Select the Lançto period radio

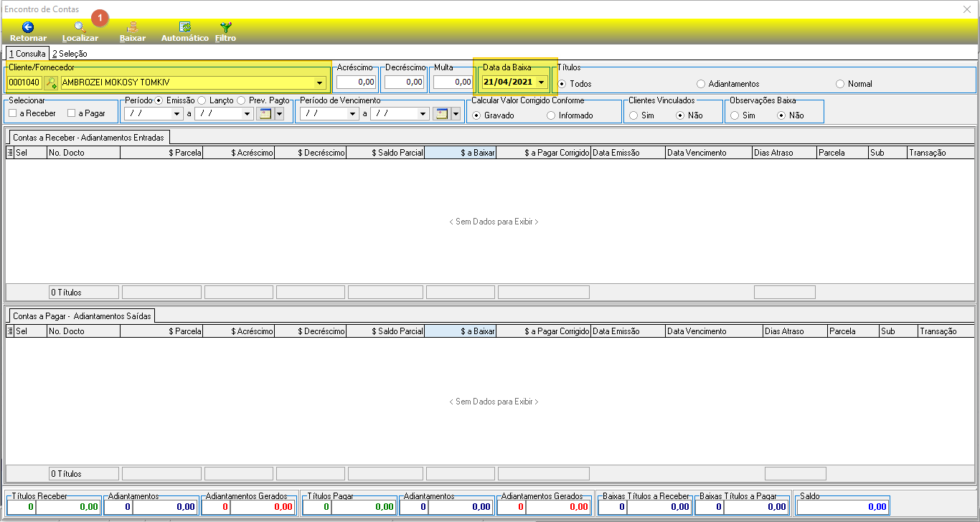(x=202, y=100)
